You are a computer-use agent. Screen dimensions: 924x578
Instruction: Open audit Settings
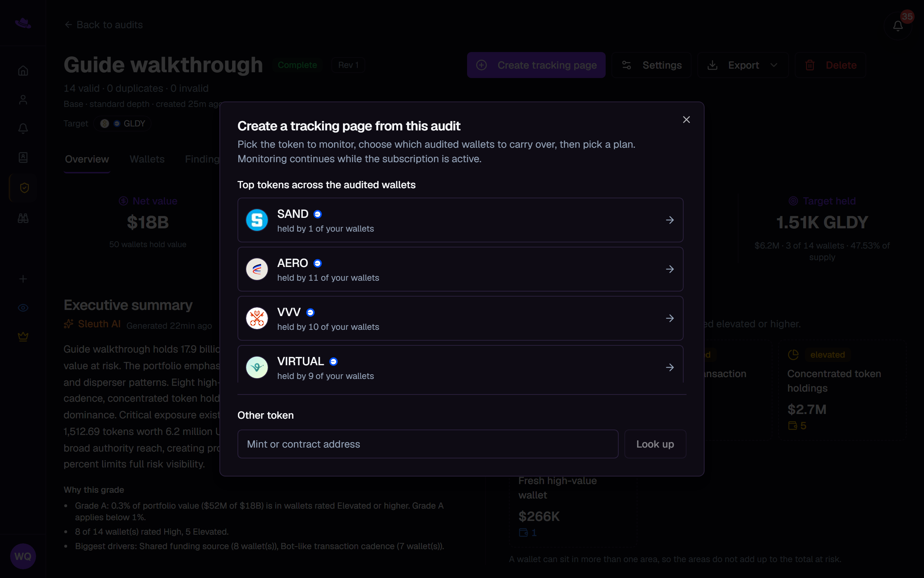click(x=651, y=65)
